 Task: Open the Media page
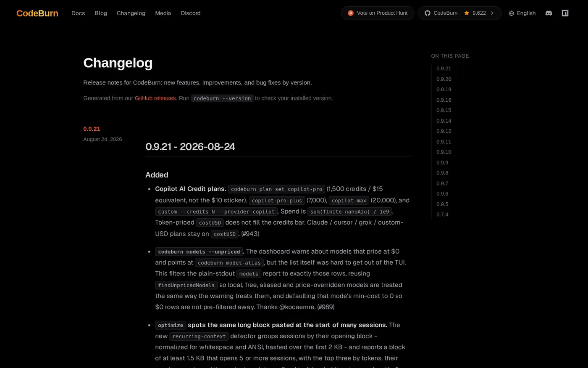163,13
